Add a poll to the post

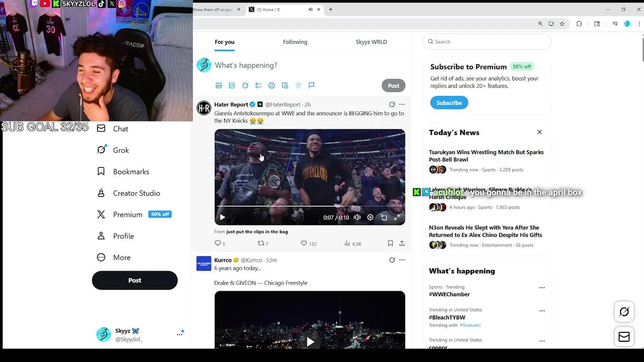pos(259,85)
